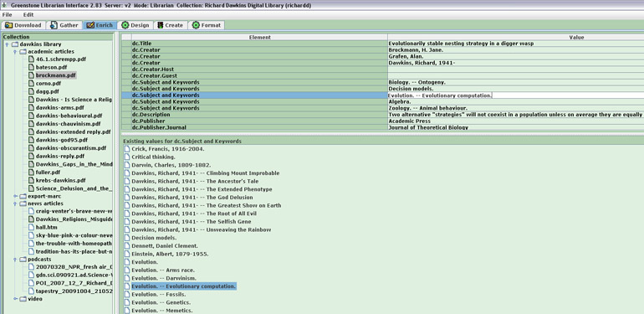Open the File menu
The height and width of the screenshot is (314, 644).
click(7, 15)
